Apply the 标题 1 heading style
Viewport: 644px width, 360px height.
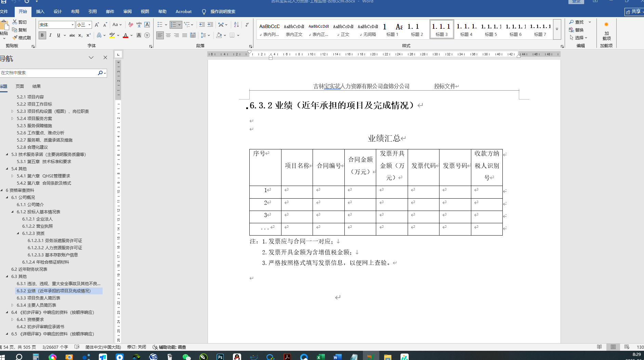(392, 29)
